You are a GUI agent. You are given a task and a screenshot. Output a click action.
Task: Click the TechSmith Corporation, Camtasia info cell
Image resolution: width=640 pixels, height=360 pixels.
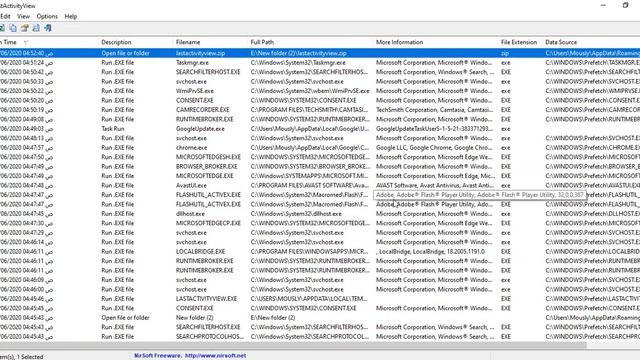tap(434, 109)
